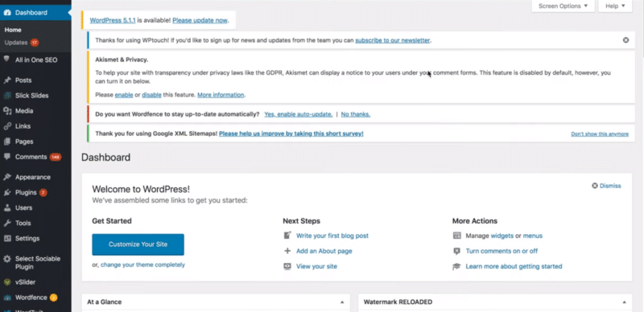Image resolution: width=644 pixels, height=312 pixels.
Task: Click the Settings sliders icon
Action: [7, 239]
